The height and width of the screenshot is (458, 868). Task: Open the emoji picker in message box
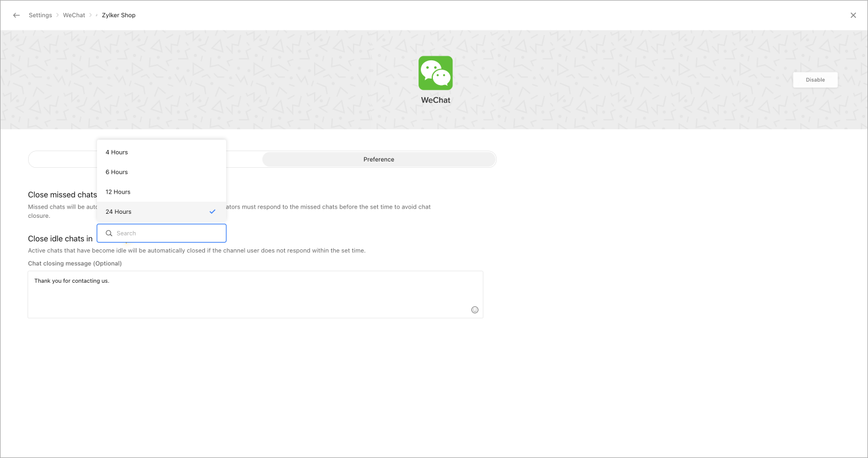coord(475,310)
